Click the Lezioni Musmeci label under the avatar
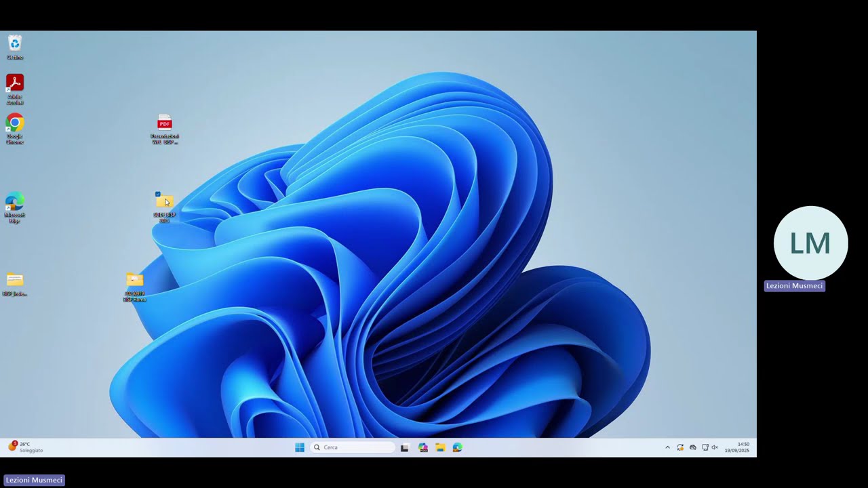868x488 pixels. click(x=795, y=286)
